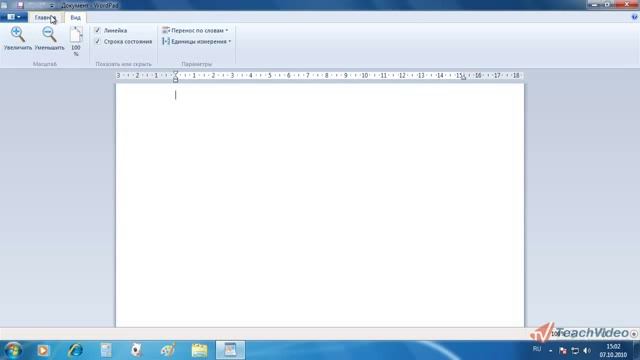This screenshot has width=640, height=360.
Task: Show hidden tray icons with the small arrow
Action: click(x=551, y=351)
